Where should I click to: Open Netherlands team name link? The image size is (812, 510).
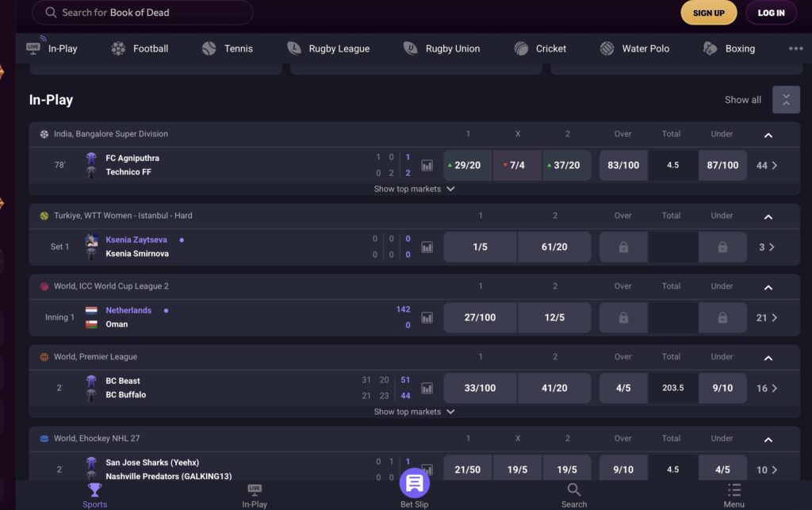point(128,310)
